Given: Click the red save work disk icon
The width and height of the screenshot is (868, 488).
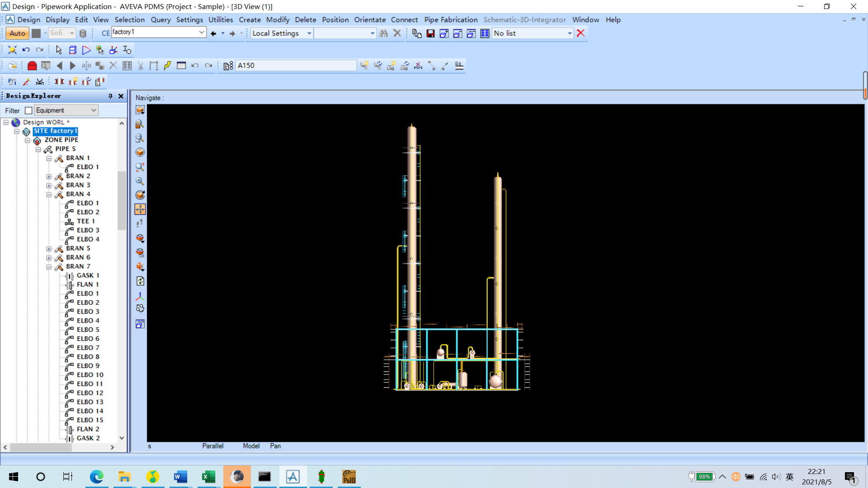Looking at the screenshot, I should click(x=430, y=33).
